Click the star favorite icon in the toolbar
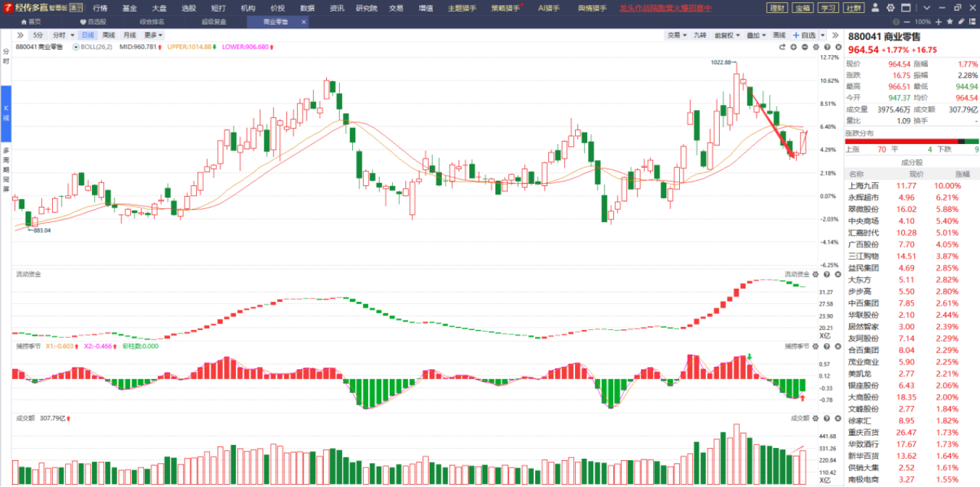 [950, 22]
